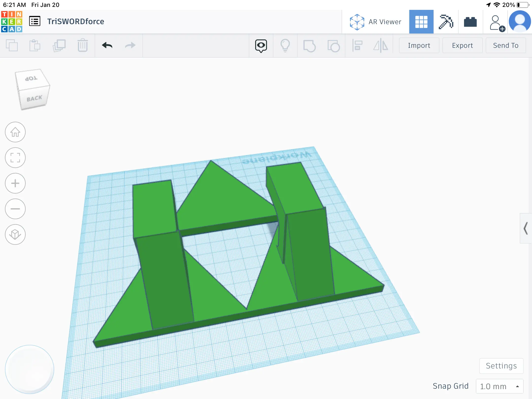Click the Import button
Screen dimensions: 532x399
pyautogui.click(x=419, y=46)
